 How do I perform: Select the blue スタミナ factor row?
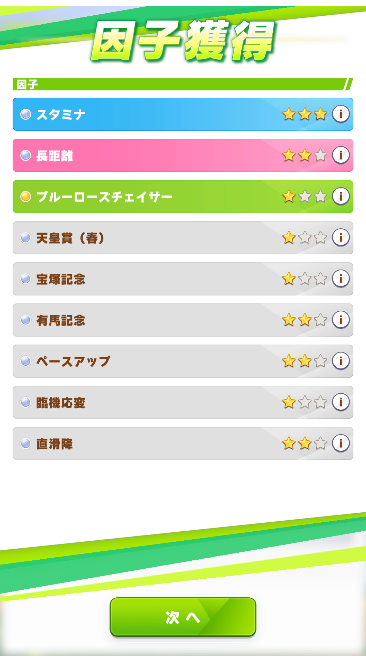(183, 114)
